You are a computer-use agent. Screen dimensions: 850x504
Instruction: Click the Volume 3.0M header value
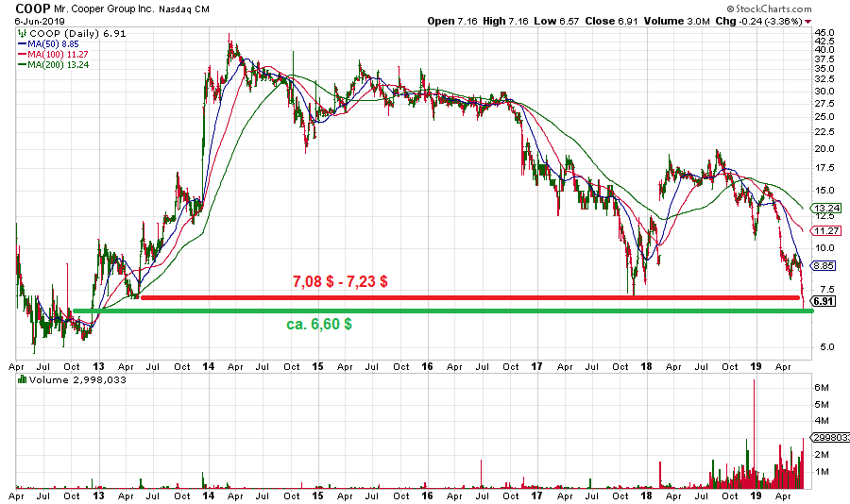pyautogui.click(x=677, y=21)
